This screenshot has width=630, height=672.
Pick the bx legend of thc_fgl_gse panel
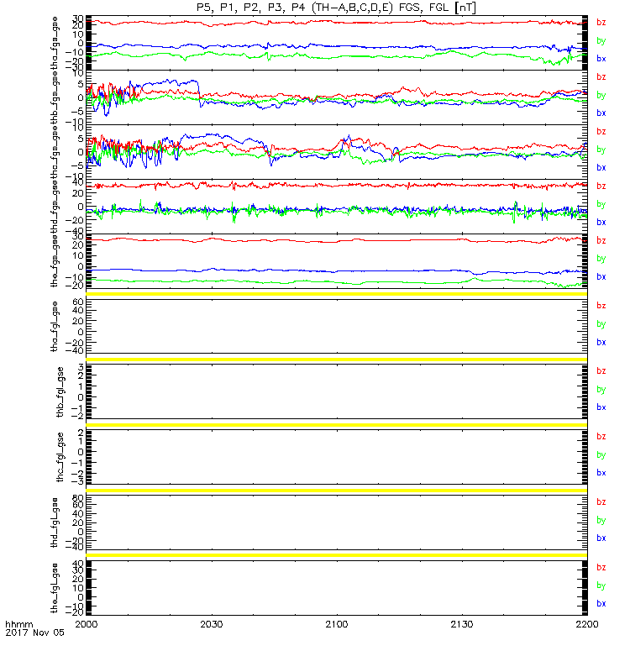pyautogui.click(x=601, y=473)
